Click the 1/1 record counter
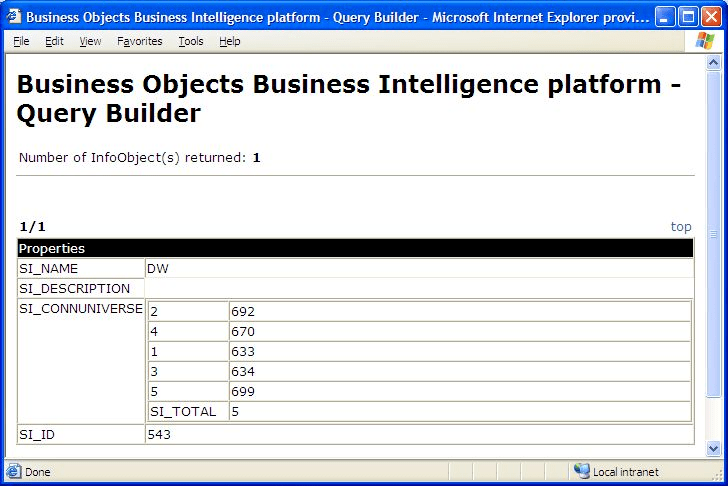728x486 pixels. pos(32,227)
